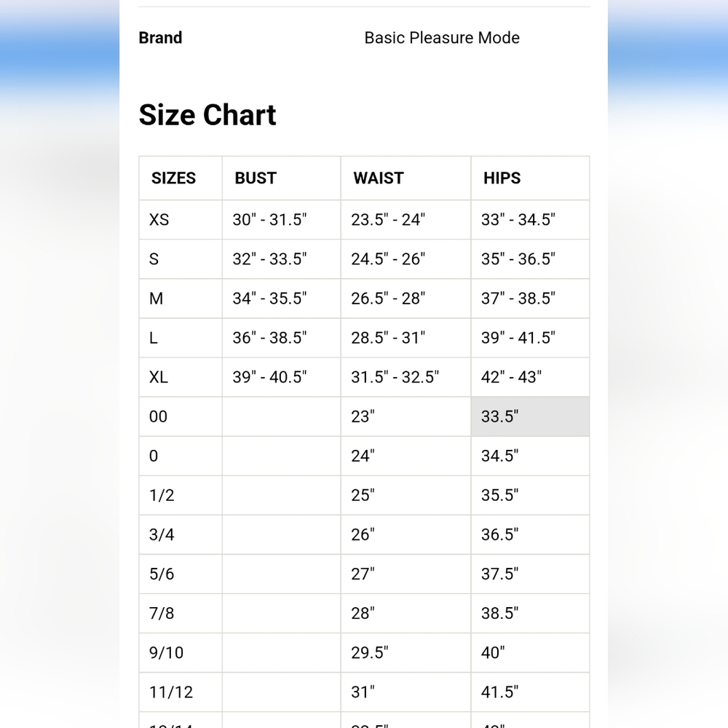The width and height of the screenshot is (728, 728).
Task: Click the HIPS column header
Action: tap(502, 178)
